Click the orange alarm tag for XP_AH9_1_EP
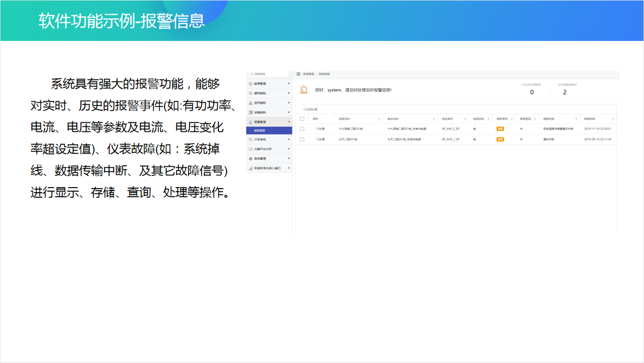The image size is (644, 363). point(500,139)
